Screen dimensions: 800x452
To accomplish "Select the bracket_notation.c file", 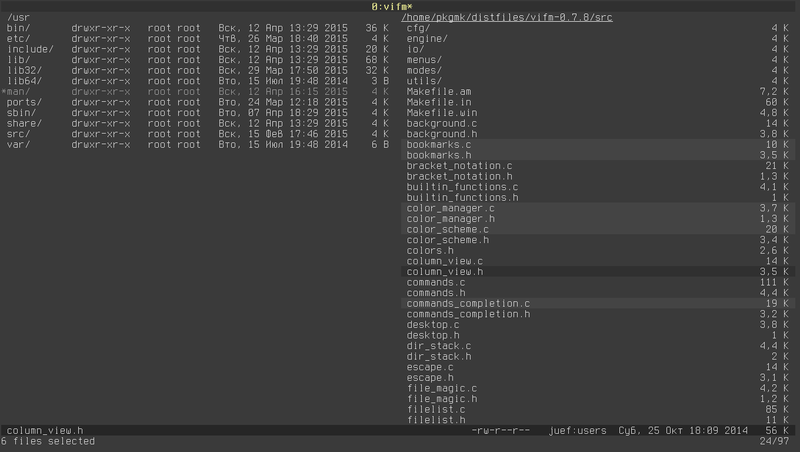I will pos(598,166).
